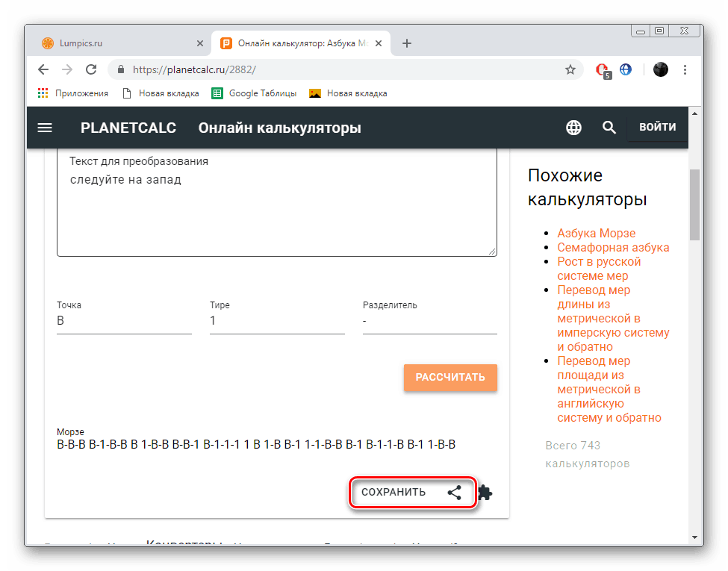
Task: Click the globe language icon in the header
Action: [573, 128]
